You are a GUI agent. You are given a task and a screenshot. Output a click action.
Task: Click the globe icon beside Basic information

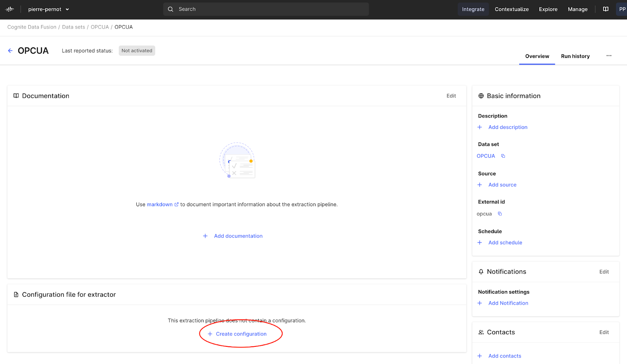pyautogui.click(x=481, y=96)
